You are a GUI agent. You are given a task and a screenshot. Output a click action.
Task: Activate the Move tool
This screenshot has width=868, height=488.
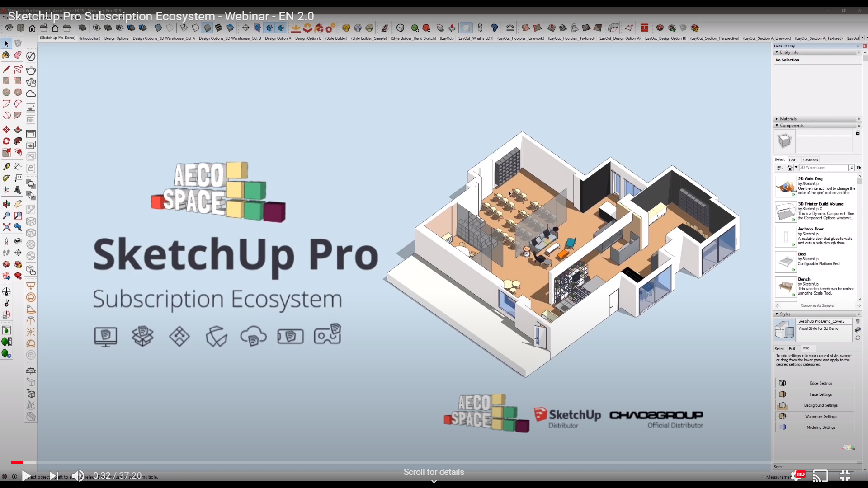[x=6, y=130]
